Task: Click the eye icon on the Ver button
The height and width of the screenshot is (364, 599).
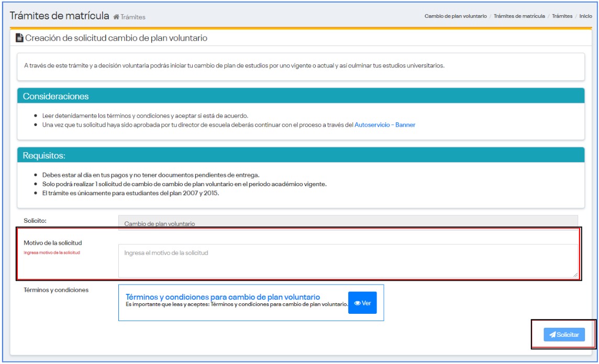Action: pyautogui.click(x=358, y=303)
